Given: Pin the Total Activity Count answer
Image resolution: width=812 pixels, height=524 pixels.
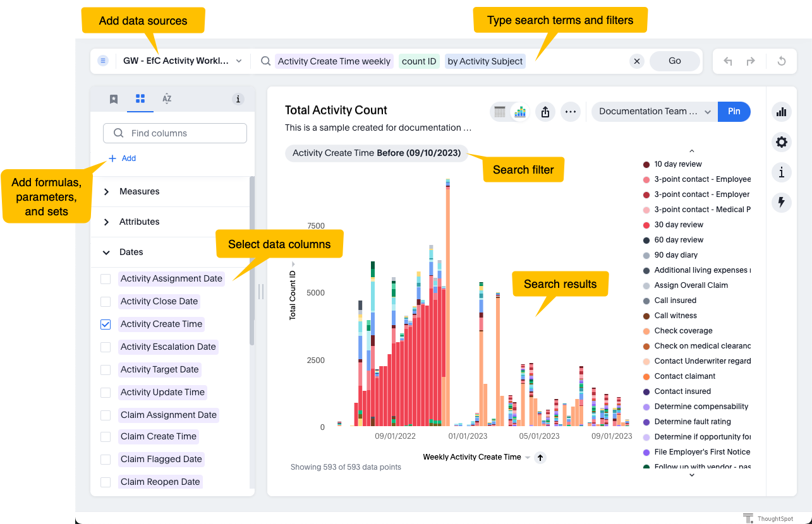Looking at the screenshot, I should pos(734,111).
